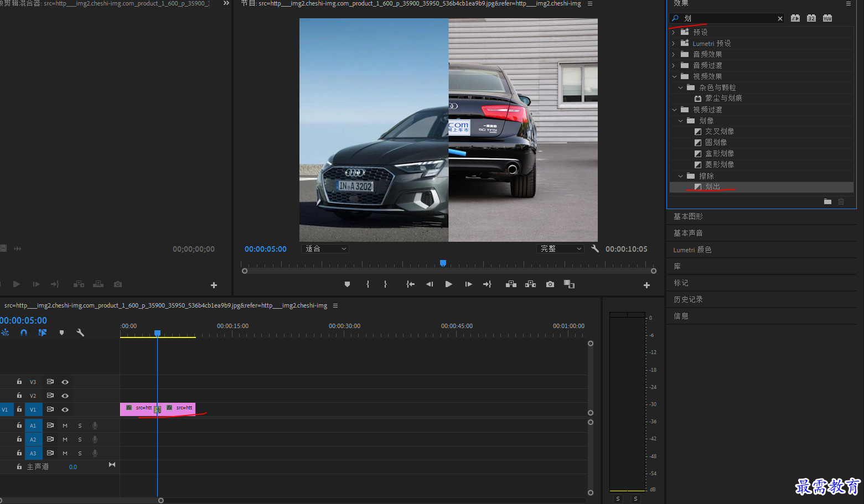Toggle V1 track visibility eye
Image resolution: width=864 pixels, height=504 pixels.
[x=65, y=409]
